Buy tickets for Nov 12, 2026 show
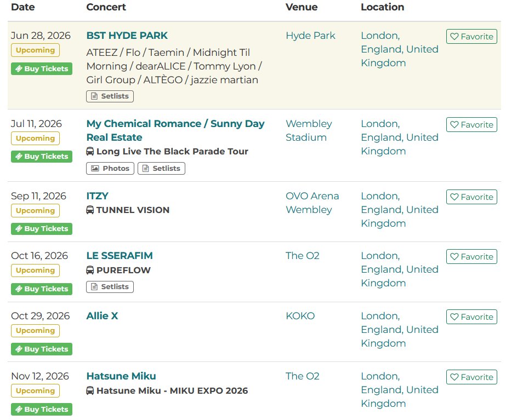The width and height of the screenshot is (506, 420). pyautogui.click(x=42, y=410)
